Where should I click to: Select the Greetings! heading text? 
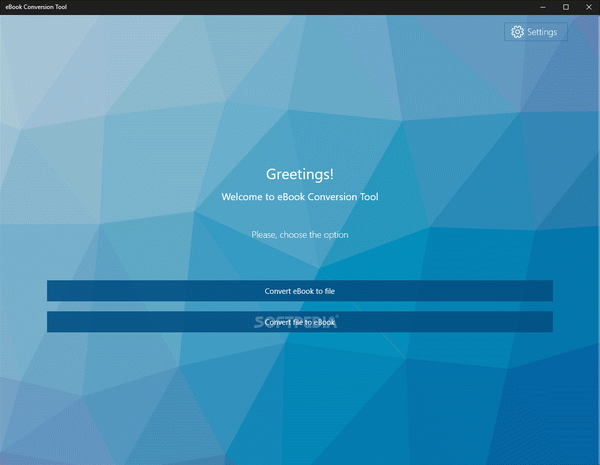pyautogui.click(x=300, y=175)
